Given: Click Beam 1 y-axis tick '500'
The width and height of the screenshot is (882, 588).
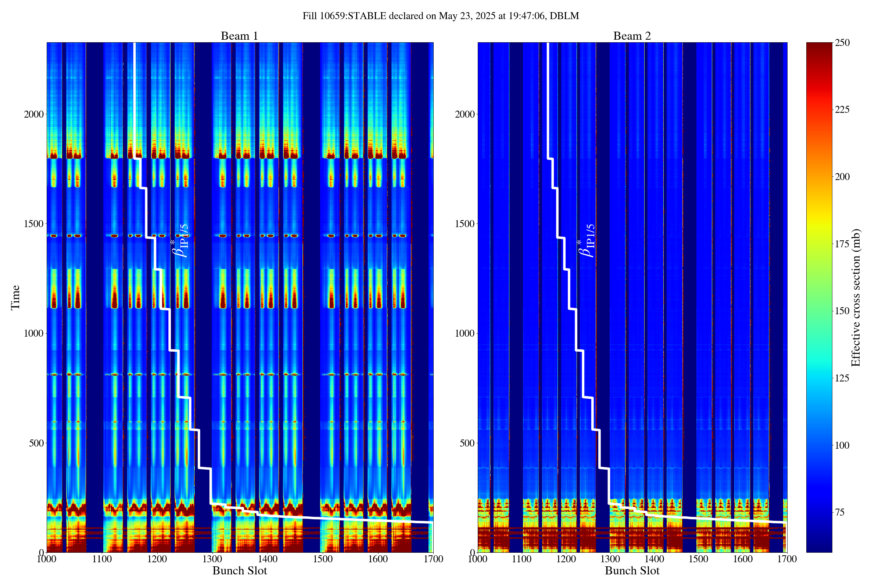Looking at the screenshot, I should [x=36, y=443].
